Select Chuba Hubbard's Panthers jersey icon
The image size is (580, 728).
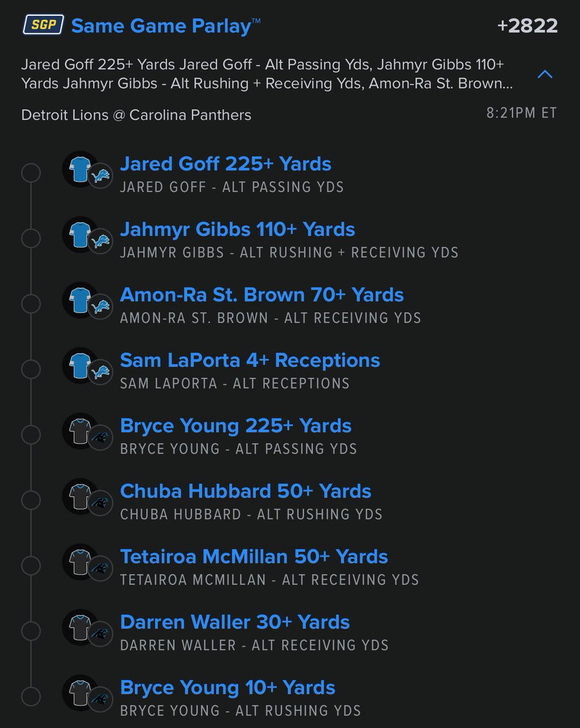coord(80,496)
